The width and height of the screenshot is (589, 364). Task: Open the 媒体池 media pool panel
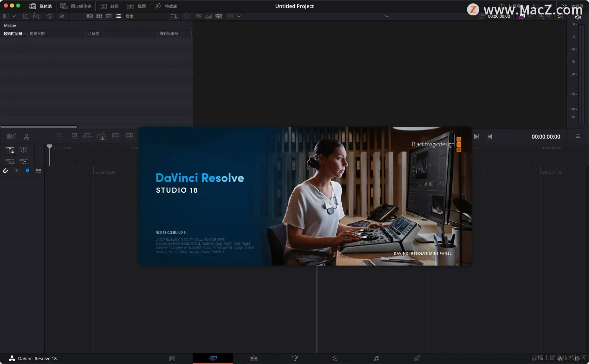point(41,6)
